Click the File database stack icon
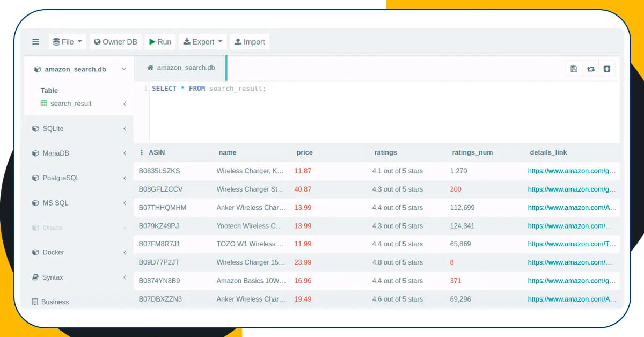This screenshot has width=644, height=337. (56, 42)
